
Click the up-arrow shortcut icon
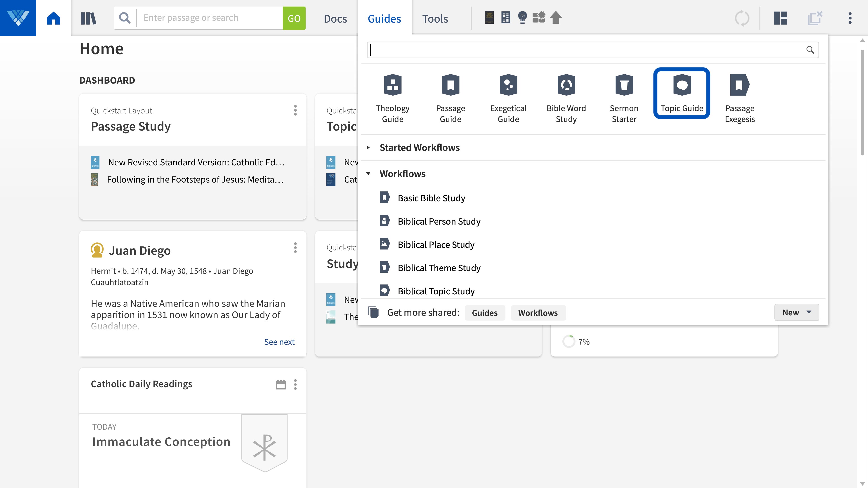[556, 18]
